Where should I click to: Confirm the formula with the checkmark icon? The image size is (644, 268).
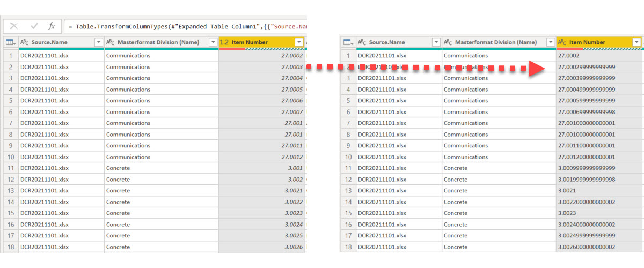pyautogui.click(x=34, y=26)
